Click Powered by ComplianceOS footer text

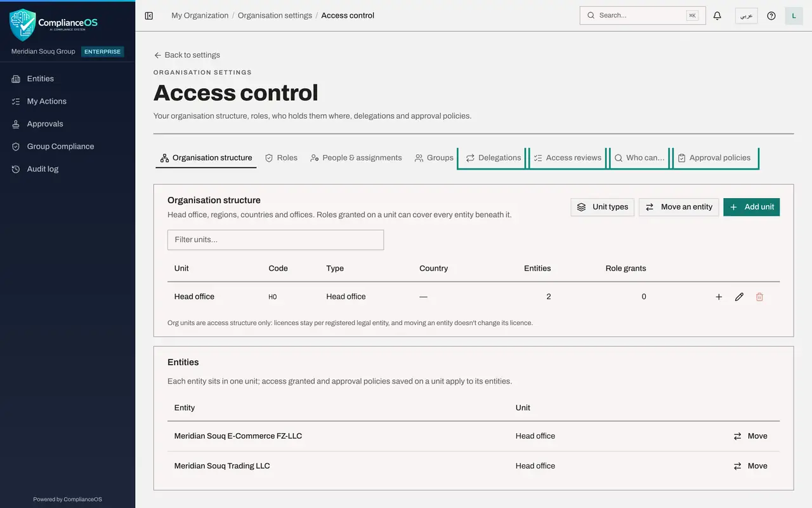(x=67, y=500)
